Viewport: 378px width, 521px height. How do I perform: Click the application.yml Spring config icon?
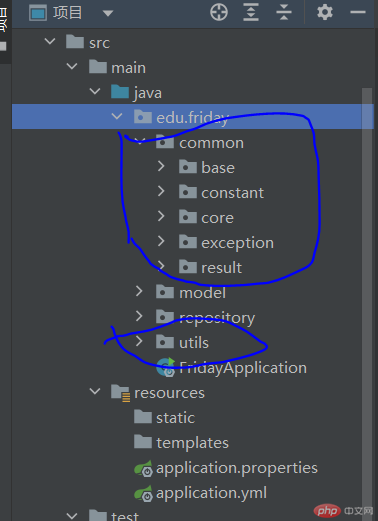pos(144,493)
